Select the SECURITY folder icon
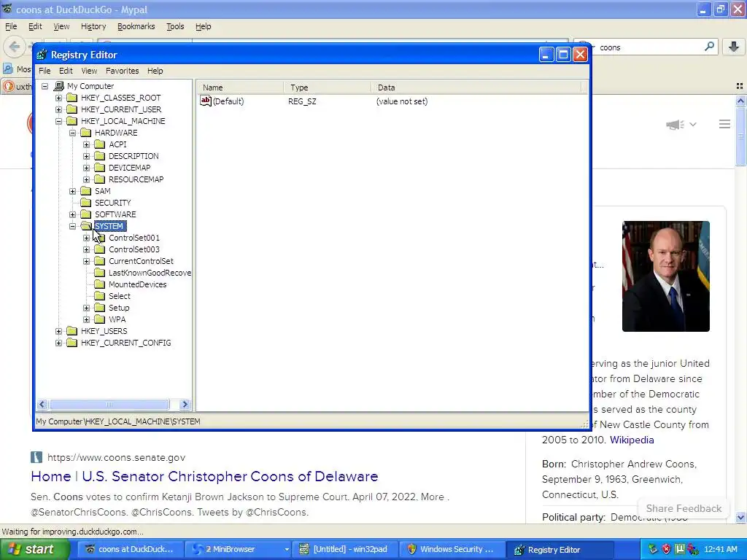Viewport: 747px width, 560px height. point(86,203)
